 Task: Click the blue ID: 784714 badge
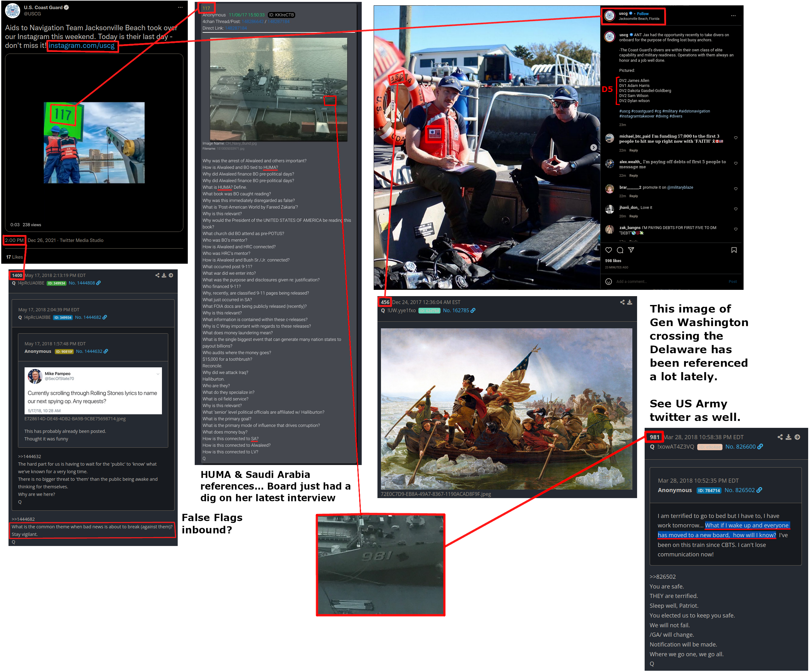709,491
